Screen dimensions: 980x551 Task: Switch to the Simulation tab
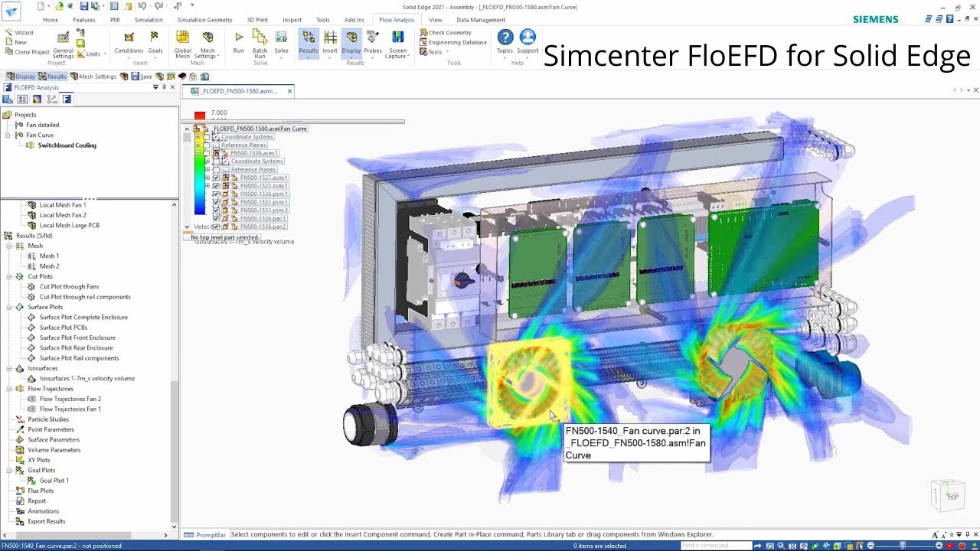[149, 20]
